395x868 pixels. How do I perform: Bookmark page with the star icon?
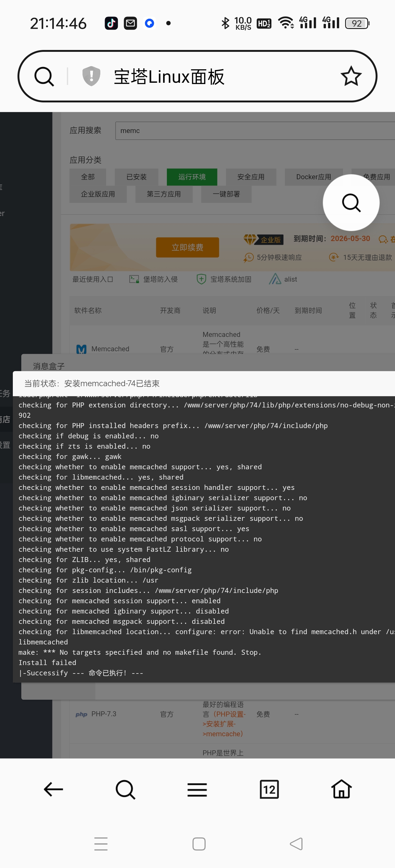click(x=351, y=76)
